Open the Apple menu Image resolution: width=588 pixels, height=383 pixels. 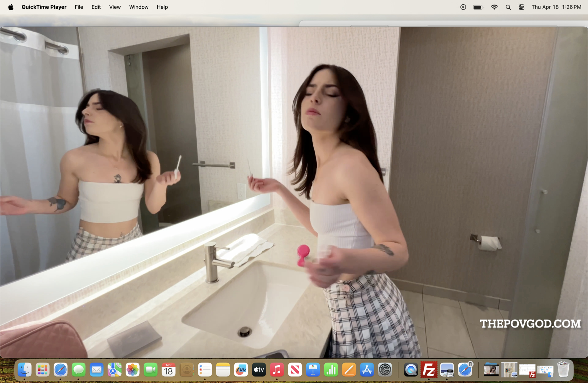pos(11,7)
